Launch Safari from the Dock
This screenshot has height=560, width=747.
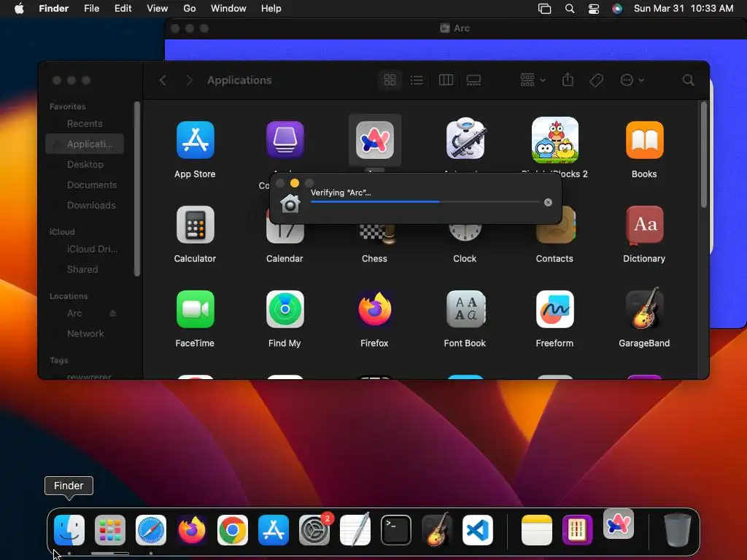coord(151,529)
